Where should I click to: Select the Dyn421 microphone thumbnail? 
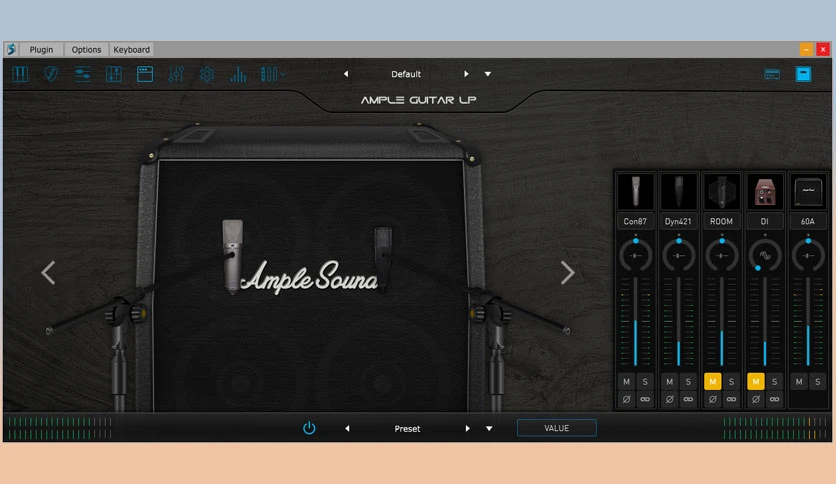tap(678, 191)
